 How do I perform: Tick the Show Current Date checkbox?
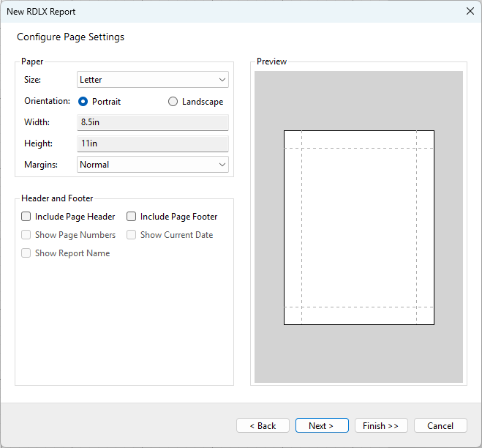pyautogui.click(x=131, y=235)
